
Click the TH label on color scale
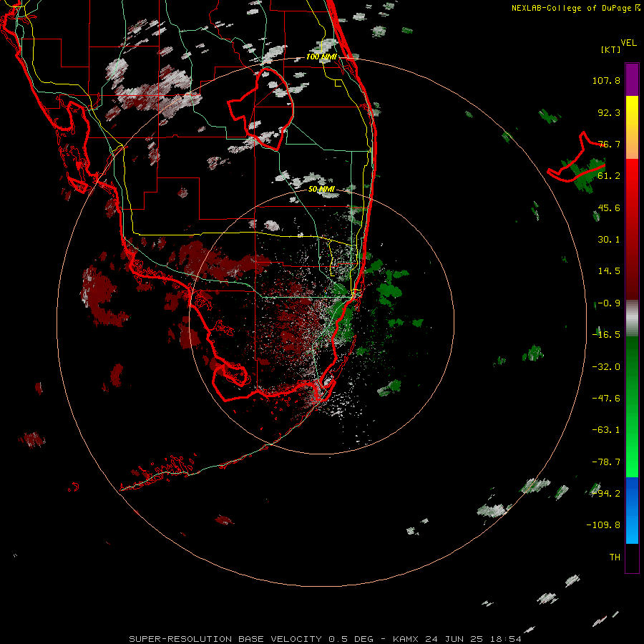pyautogui.click(x=615, y=557)
